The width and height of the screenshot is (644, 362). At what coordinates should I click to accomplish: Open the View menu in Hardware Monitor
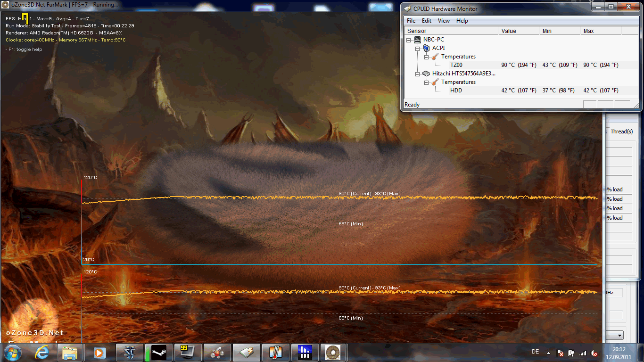[444, 21]
